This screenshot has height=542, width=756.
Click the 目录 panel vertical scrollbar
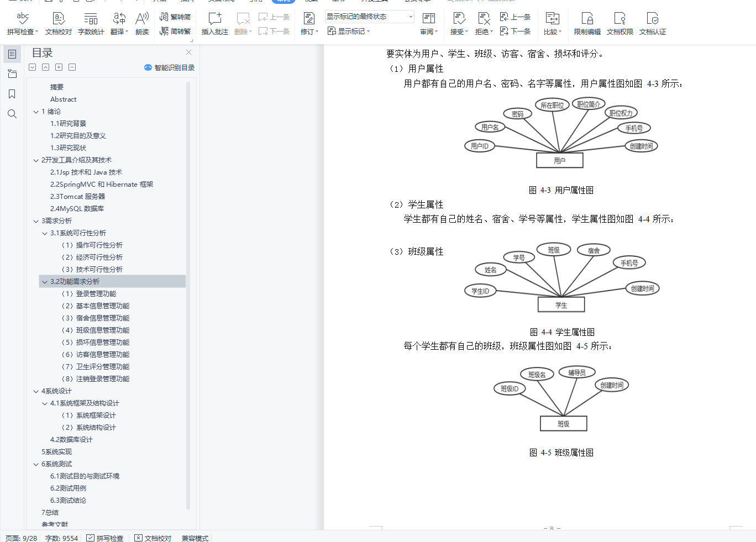coord(188,296)
